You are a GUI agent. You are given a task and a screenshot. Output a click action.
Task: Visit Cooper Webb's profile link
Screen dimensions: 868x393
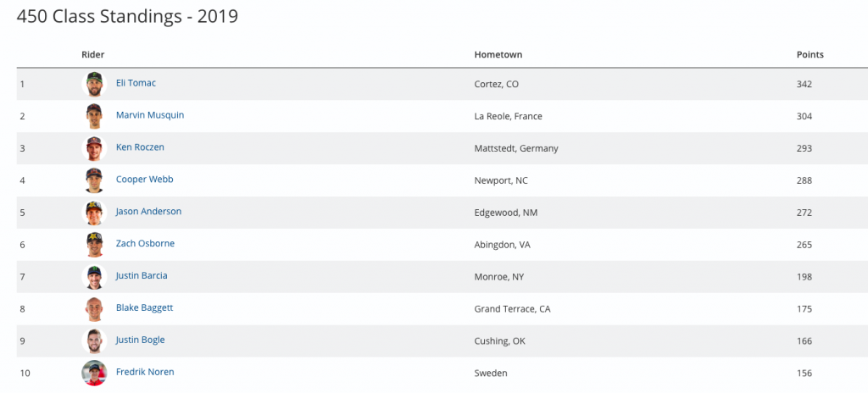[x=144, y=180]
